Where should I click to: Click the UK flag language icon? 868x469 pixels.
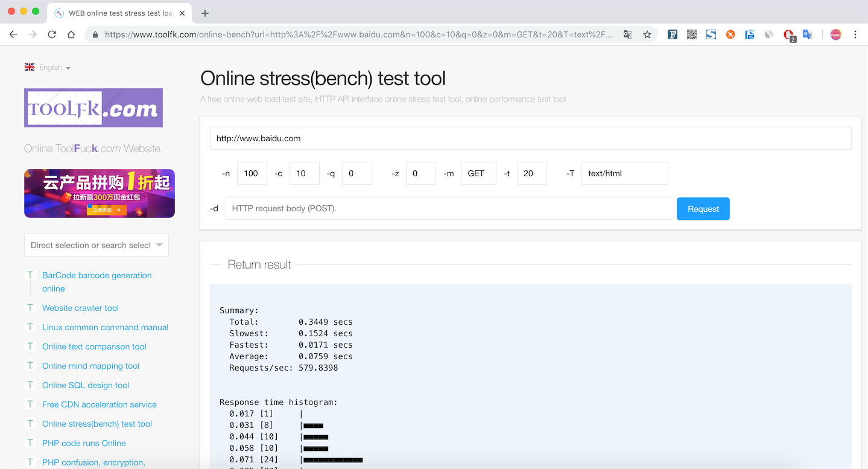click(30, 68)
